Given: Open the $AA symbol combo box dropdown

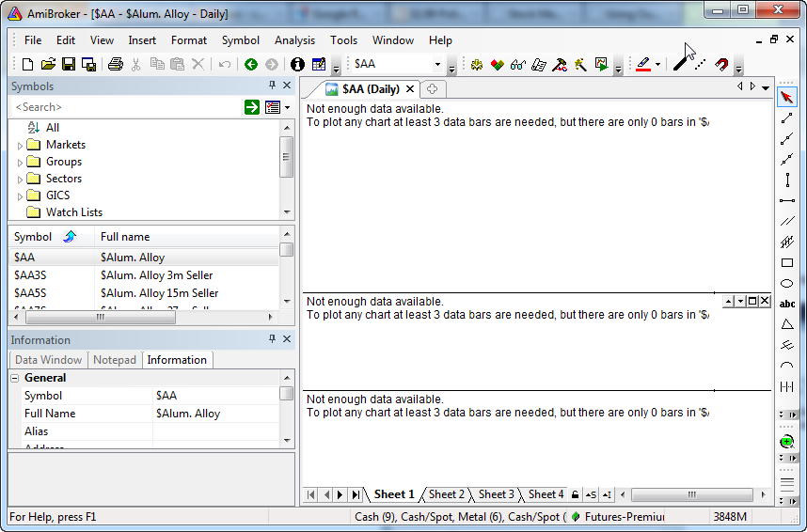Looking at the screenshot, I should tap(437, 64).
